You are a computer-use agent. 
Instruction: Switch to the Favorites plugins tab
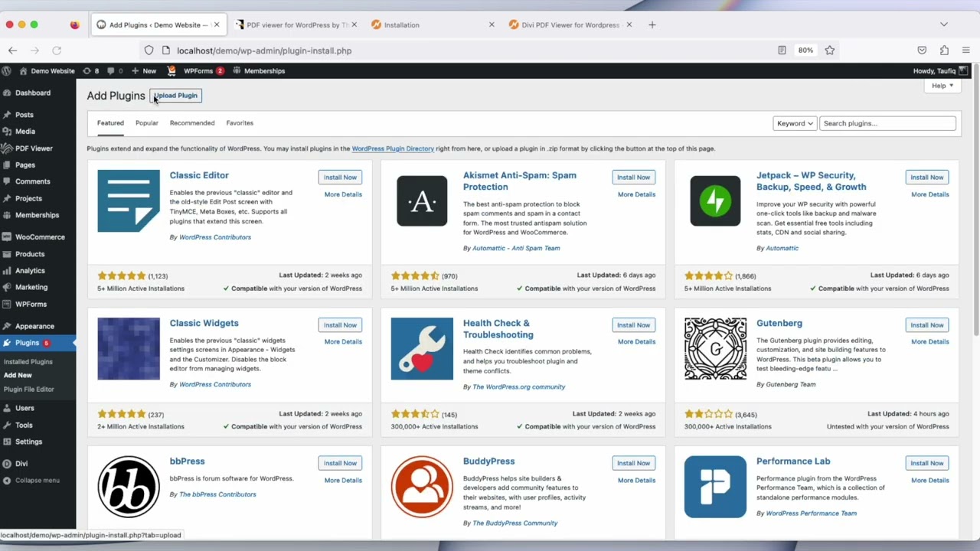point(240,123)
